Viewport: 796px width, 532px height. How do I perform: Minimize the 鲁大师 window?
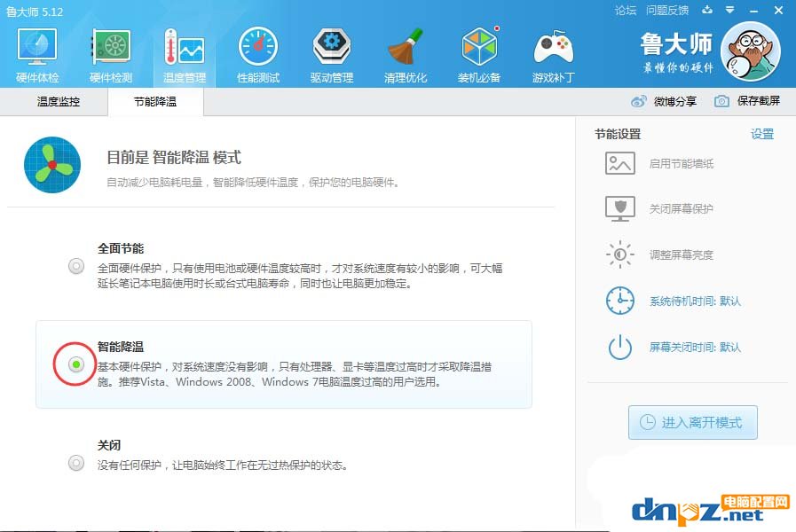pos(754,10)
